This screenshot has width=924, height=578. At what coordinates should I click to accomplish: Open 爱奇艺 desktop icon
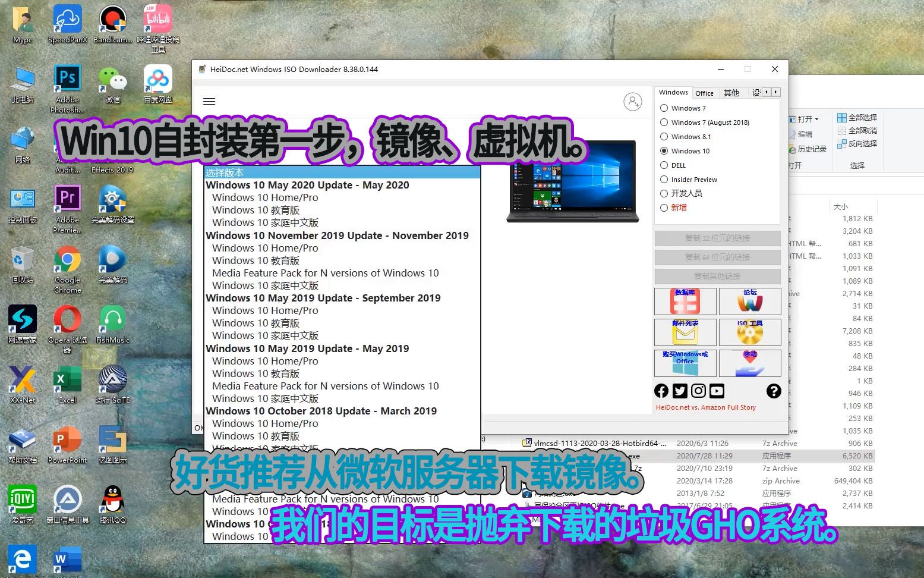(23, 504)
